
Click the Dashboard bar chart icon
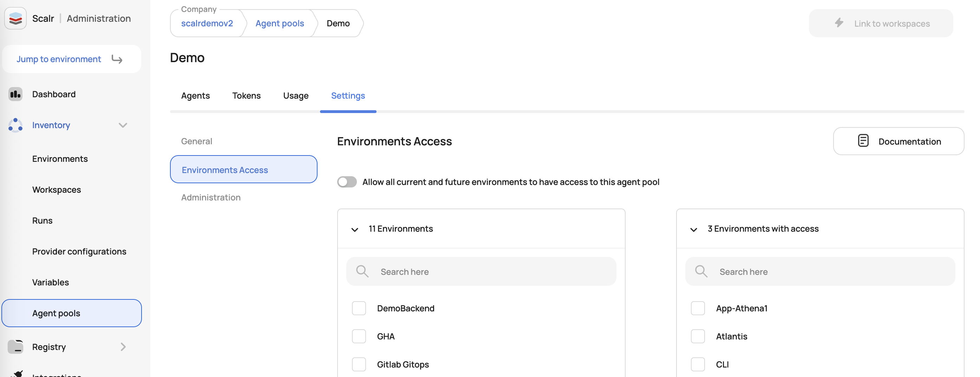(x=15, y=94)
